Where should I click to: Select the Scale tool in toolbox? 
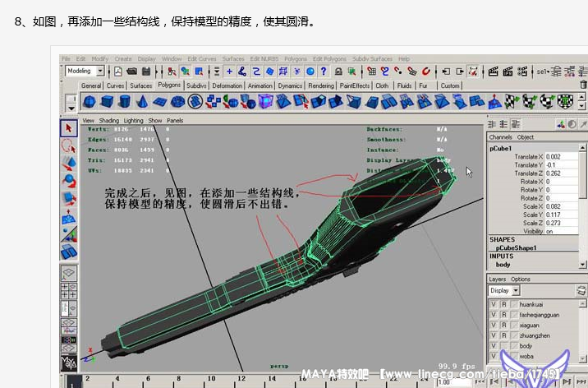pos(69,199)
